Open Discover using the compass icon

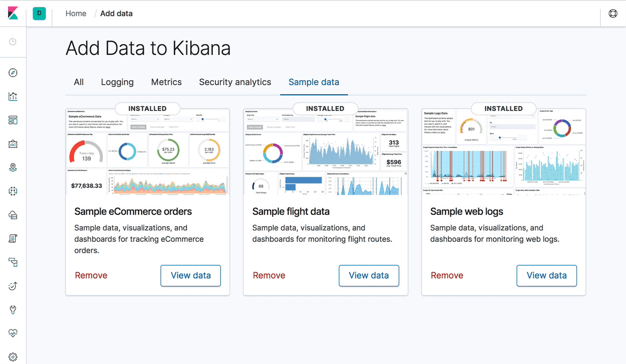13,72
